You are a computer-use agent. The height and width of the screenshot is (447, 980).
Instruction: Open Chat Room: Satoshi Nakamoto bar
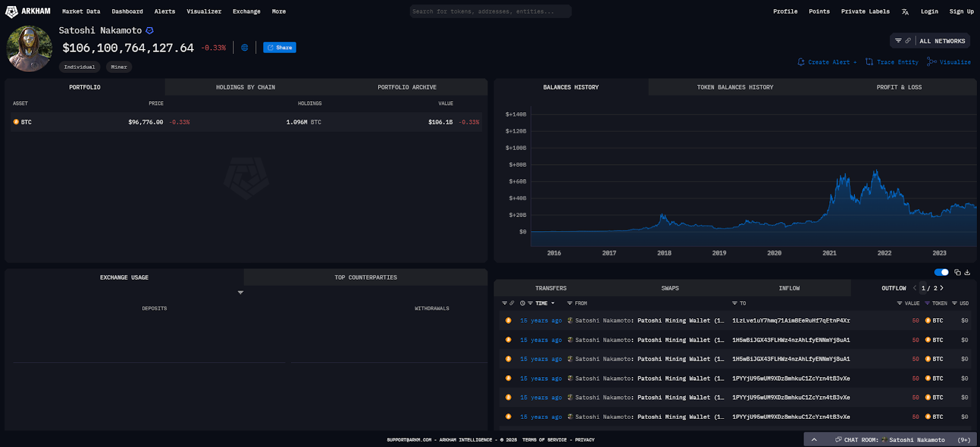click(x=891, y=440)
